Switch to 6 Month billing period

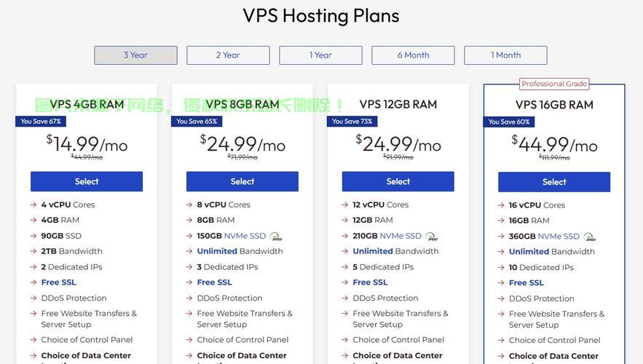(x=413, y=55)
